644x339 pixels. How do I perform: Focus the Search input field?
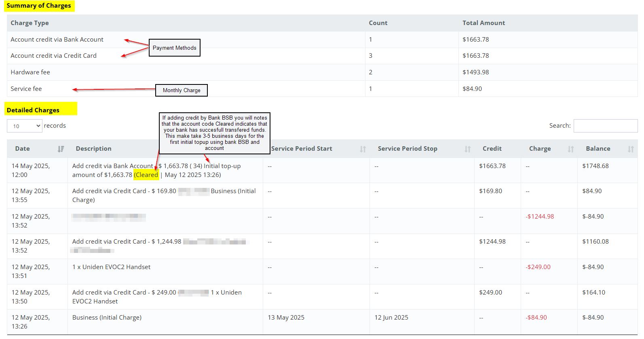[605, 126]
